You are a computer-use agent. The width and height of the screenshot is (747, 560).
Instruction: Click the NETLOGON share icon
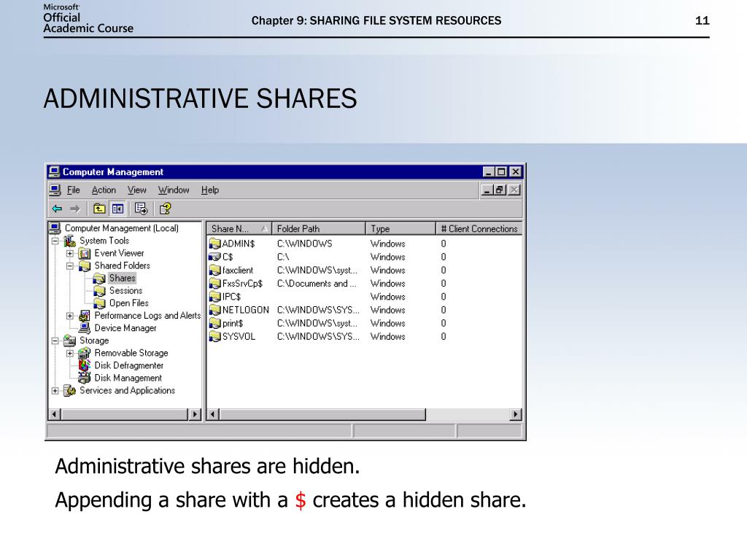coord(215,311)
